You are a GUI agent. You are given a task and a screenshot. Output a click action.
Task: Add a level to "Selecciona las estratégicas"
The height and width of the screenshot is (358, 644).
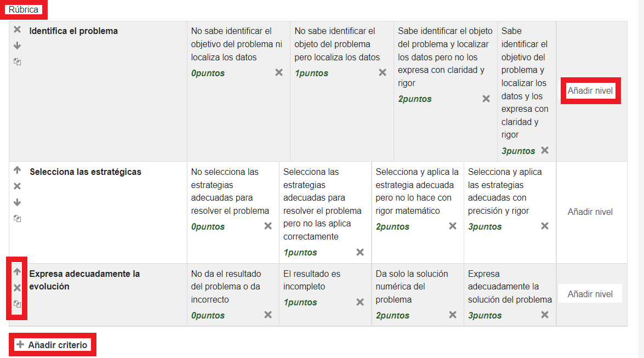click(x=590, y=212)
